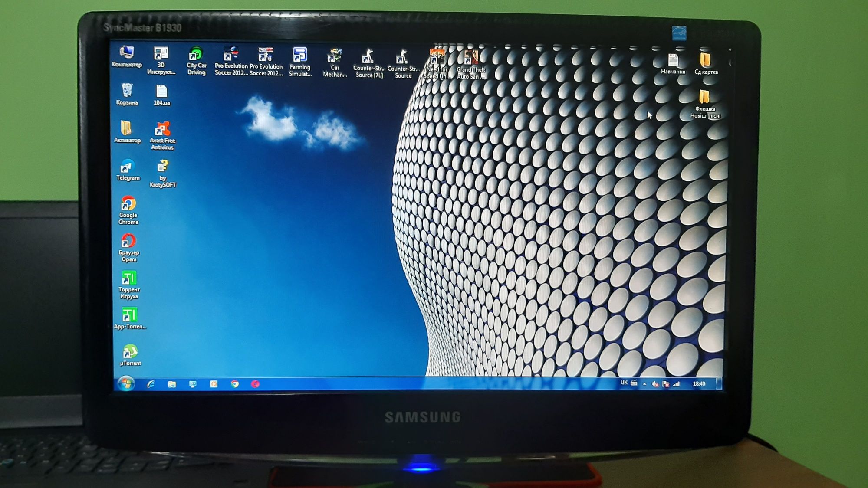Screen dimensions: 868x488
Task: Click the Show desktop button
Action: tap(719, 383)
